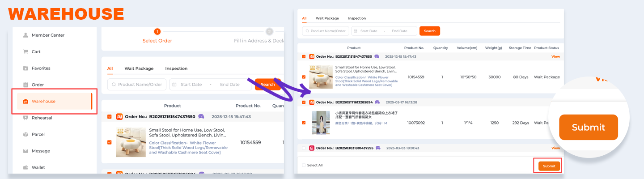The height and width of the screenshot is (179, 644).
Task: Uncheck order B202505171613285894 header checkbox
Action: point(304,102)
